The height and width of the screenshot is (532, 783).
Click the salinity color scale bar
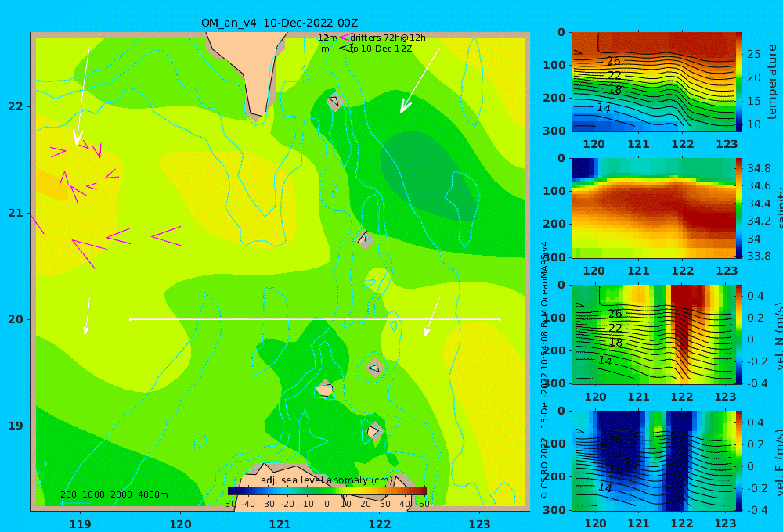point(738,208)
